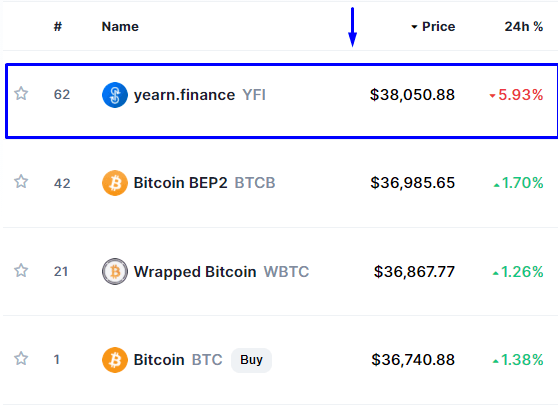Screen dimensions: 558x406
Task: Click the yearn.finance coin logo
Action: click(115, 95)
